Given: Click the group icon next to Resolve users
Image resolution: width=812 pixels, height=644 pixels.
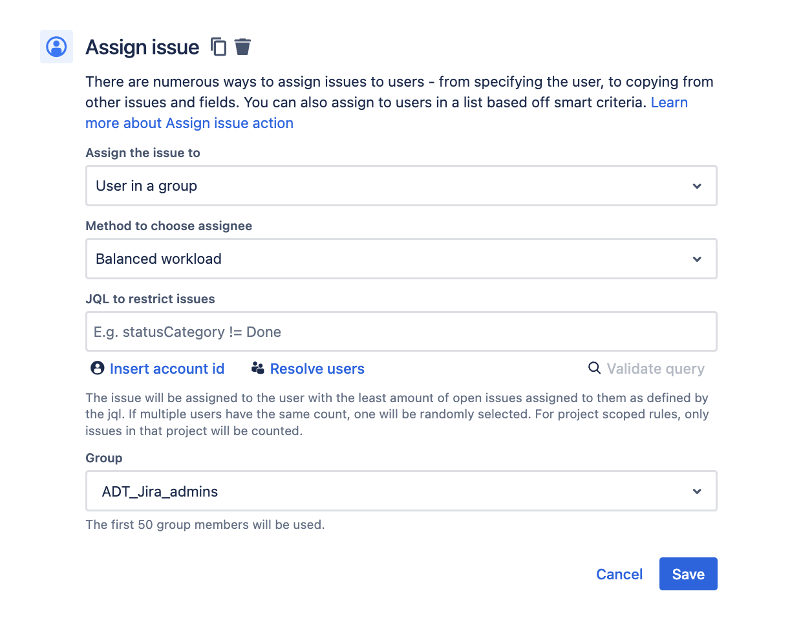Looking at the screenshot, I should pos(257,368).
